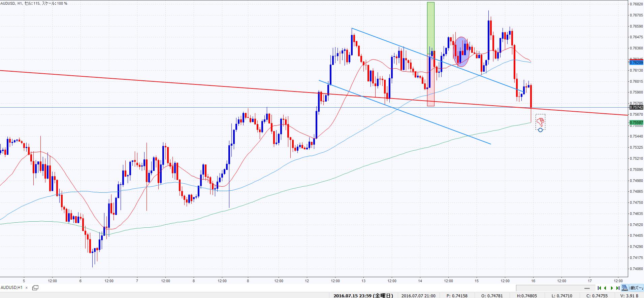Click the stacked windows icon beside auto zoom
The image size is (644, 298).
625,288
